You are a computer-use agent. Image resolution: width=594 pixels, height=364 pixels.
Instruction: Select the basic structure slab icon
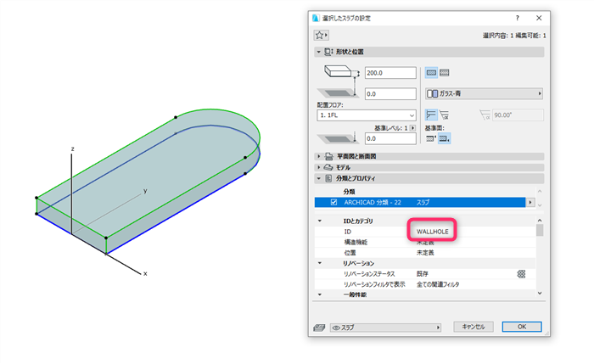pos(431,73)
